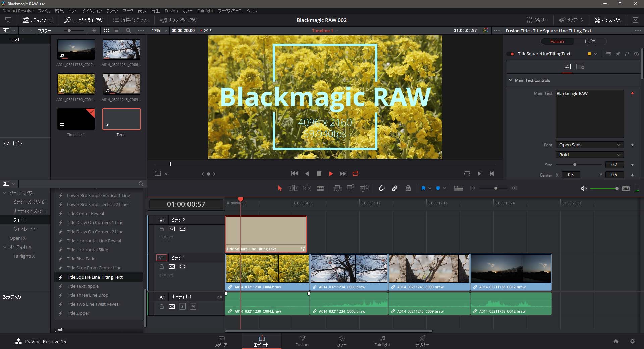Image resolution: width=644 pixels, height=349 pixels.
Task: Go to the Deliver page
Action: pyautogui.click(x=422, y=341)
